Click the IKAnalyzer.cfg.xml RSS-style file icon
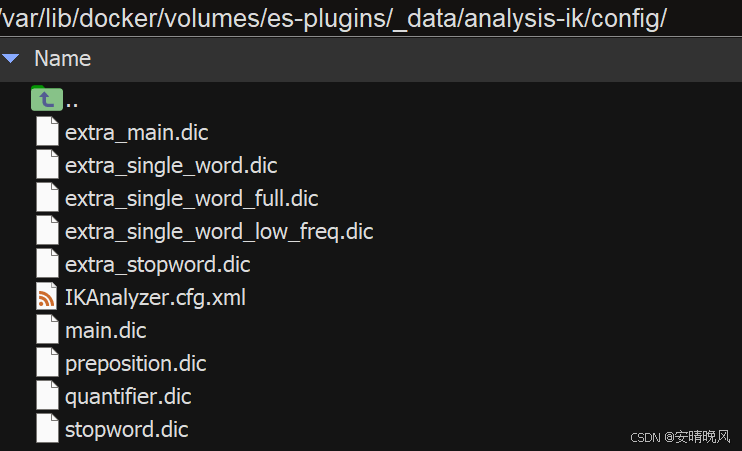Screen dimensions: 742x451 (47, 297)
